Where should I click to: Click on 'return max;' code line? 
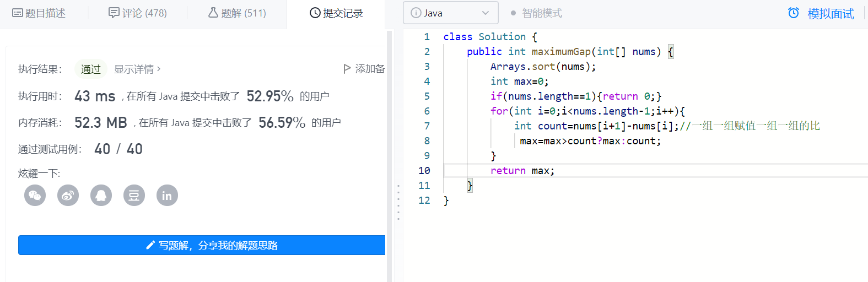pyautogui.click(x=522, y=171)
